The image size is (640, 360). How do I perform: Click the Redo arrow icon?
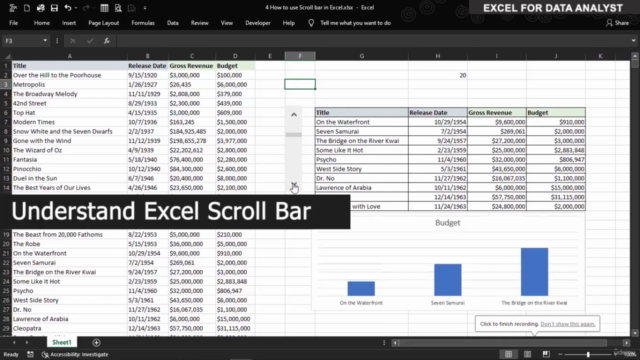(86, 8)
